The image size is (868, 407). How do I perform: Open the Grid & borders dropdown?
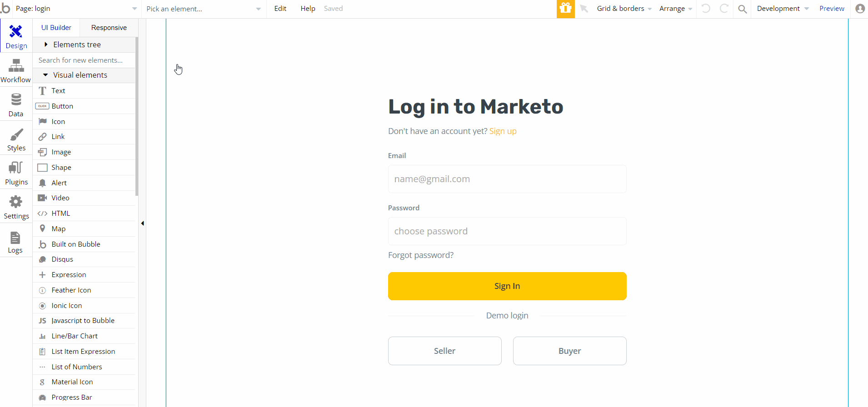(624, 9)
